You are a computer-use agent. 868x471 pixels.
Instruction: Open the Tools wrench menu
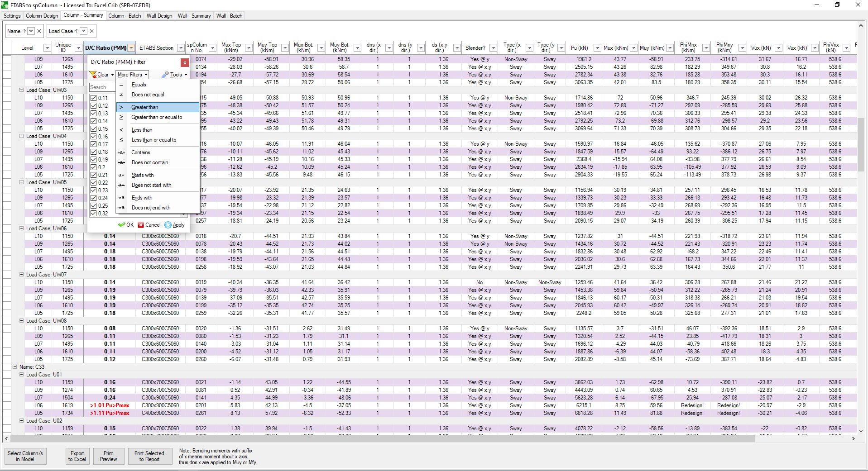point(174,75)
